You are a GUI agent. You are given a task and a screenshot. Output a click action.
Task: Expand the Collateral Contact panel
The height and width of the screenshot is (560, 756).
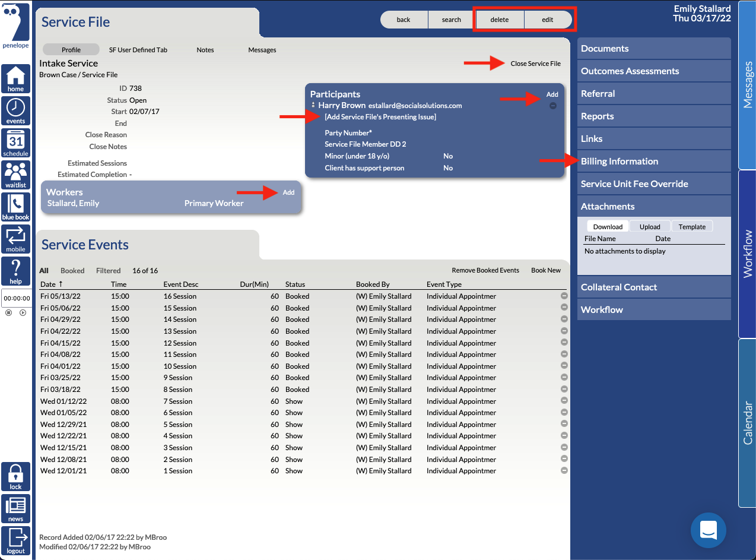click(654, 287)
